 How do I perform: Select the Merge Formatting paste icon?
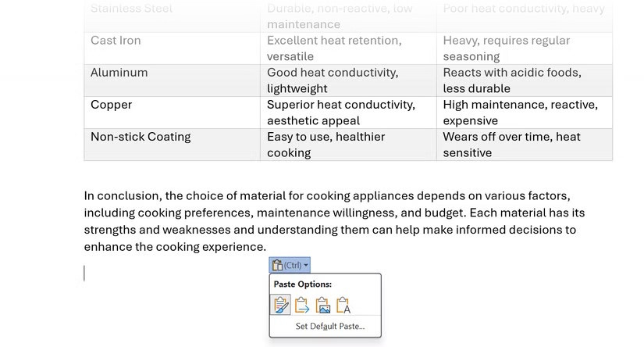tap(302, 305)
